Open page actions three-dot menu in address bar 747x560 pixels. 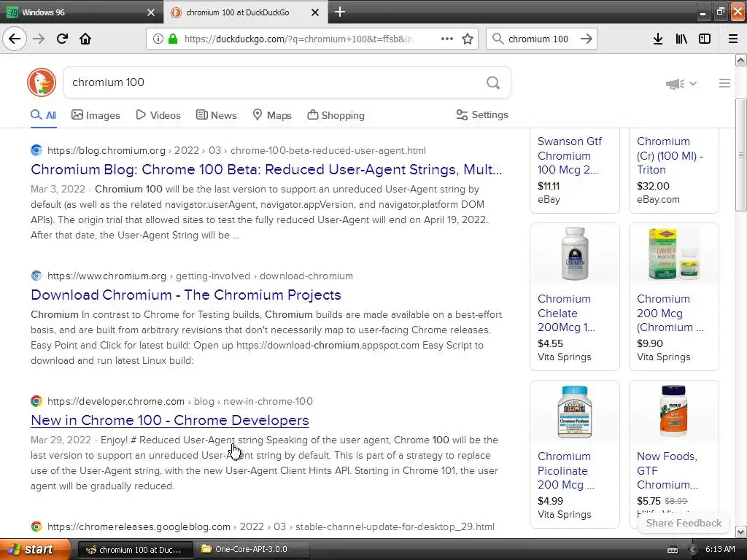coord(447,39)
